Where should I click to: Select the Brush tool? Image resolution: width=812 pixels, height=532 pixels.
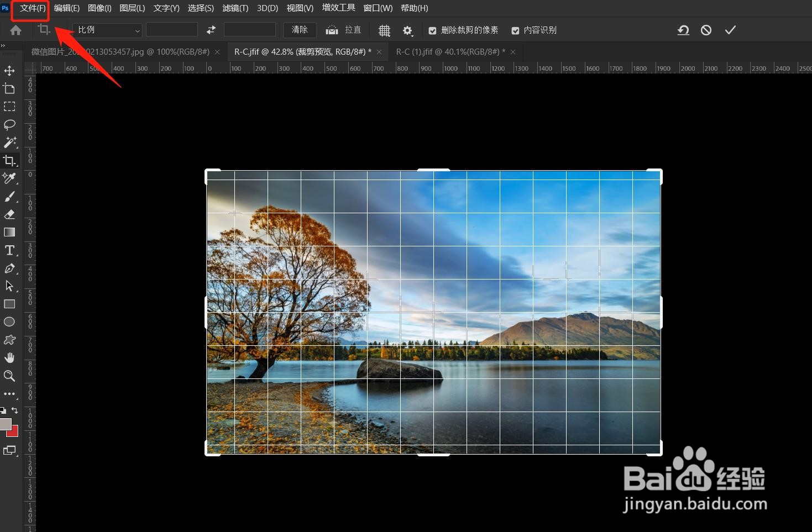(9, 197)
